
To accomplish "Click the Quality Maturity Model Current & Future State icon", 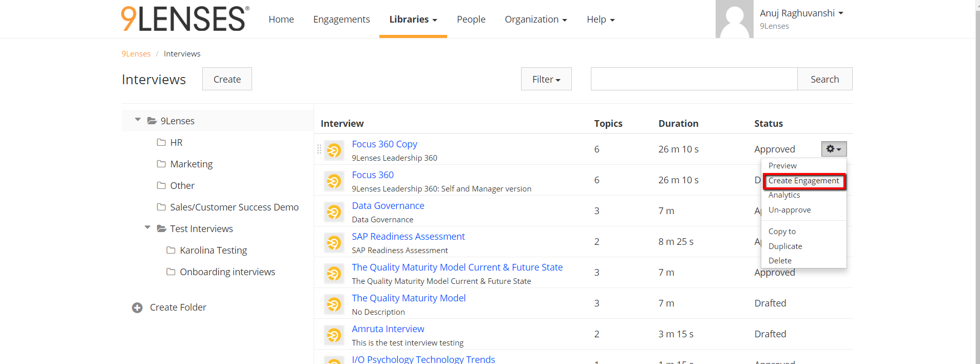I will (334, 274).
